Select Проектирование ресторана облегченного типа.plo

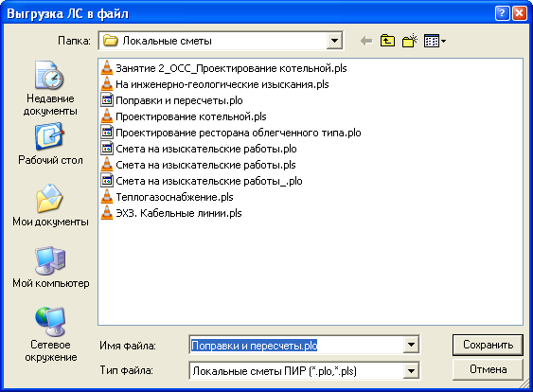point(231,133)
